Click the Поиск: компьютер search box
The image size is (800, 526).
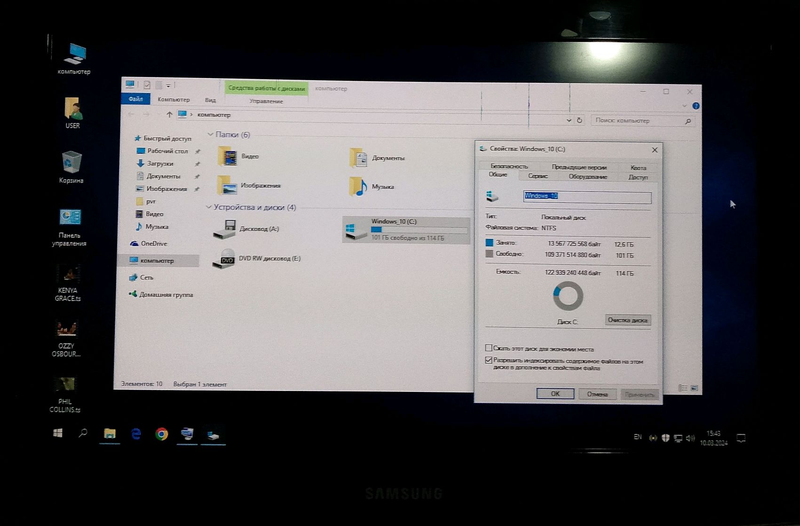point(642,120)
